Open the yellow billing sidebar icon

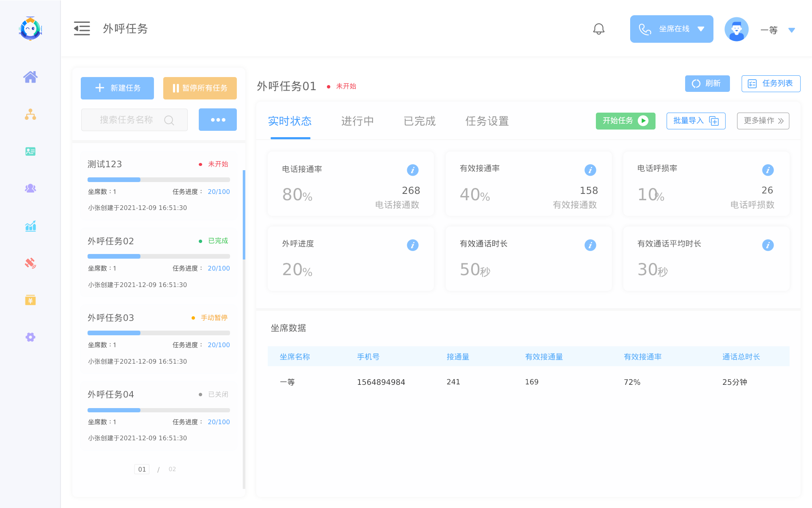pyautogui.click(x=30, y=300)
